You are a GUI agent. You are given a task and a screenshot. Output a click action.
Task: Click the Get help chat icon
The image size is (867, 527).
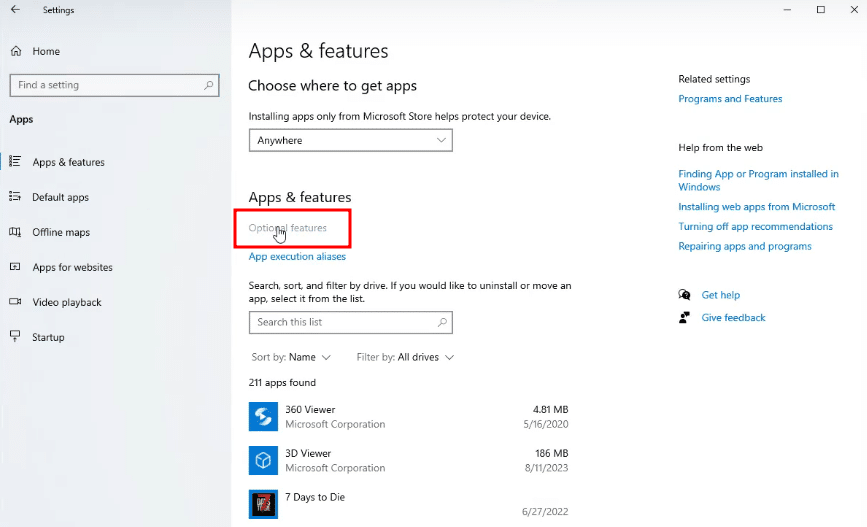tap(684, 295)
